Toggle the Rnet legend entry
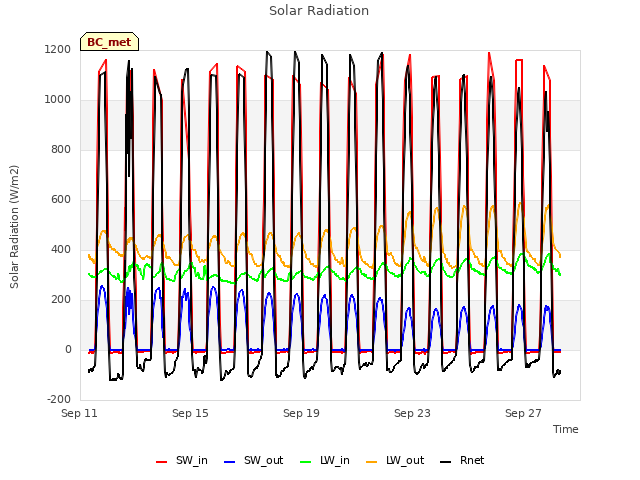The height and width of the screenshot is (480, 640). (x=462, y=461)
